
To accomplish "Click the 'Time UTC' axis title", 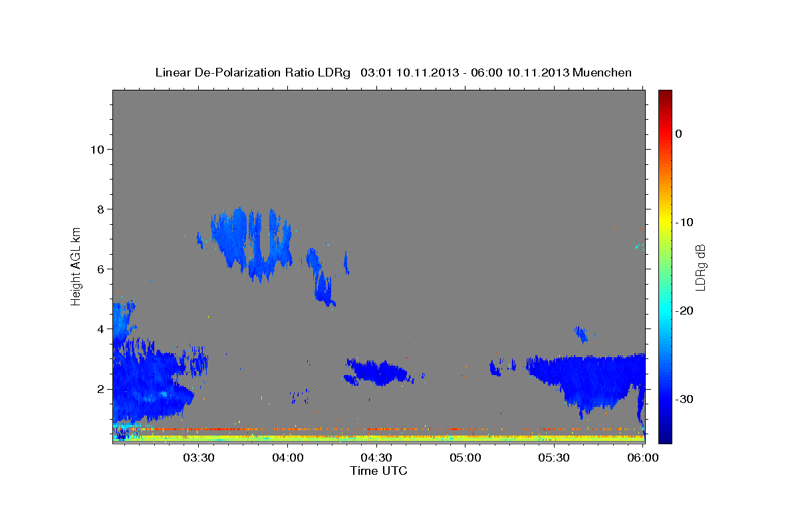I will [378, 471].
